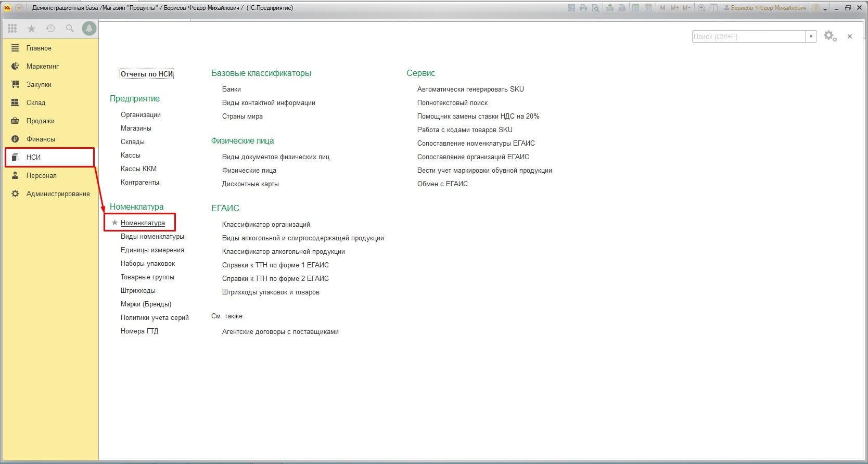The height and width of the screenshot is (464, 868).
Task: Toggle favorite star beside Номенклатура link
Action: [x=115, y=223]
